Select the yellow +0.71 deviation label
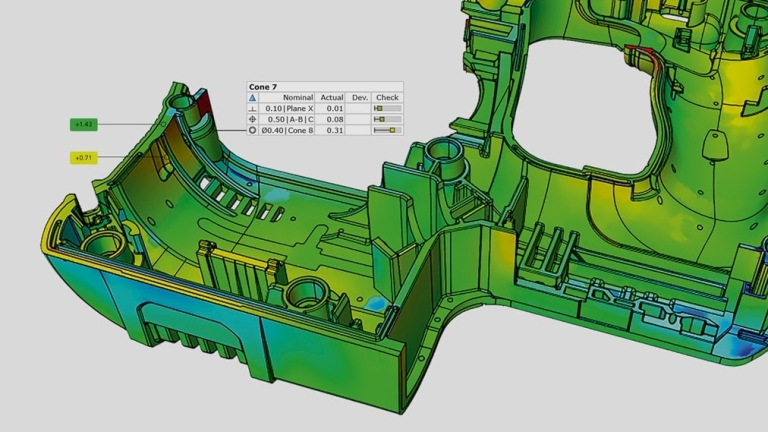Screen dimensions: 768x432 point(83,157)
